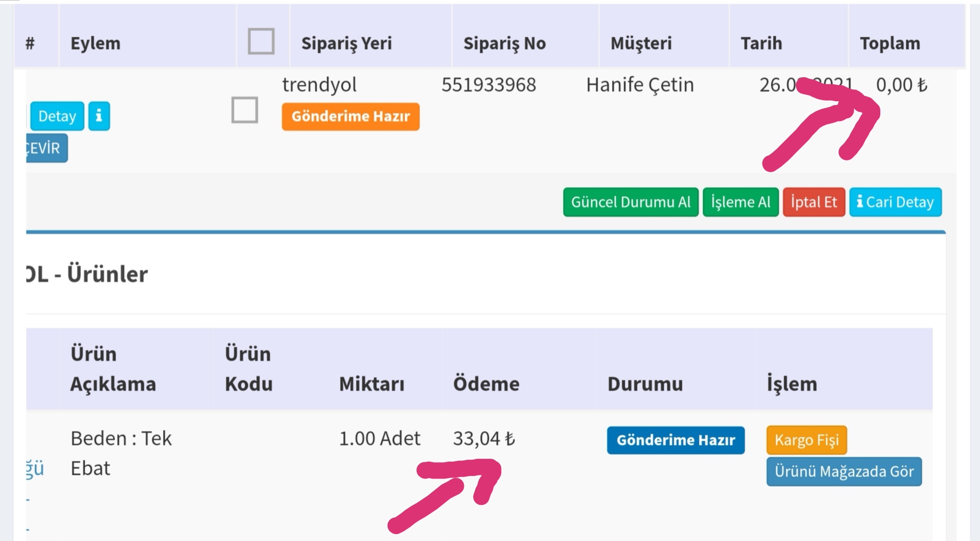Click order number 551933968

(x=488, y=85)
